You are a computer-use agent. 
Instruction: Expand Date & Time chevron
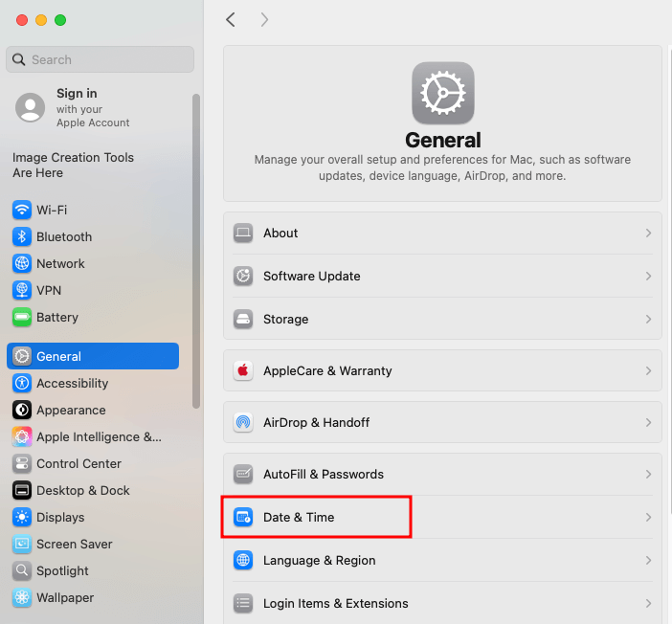pyautogui.click(x=648, y=517)
